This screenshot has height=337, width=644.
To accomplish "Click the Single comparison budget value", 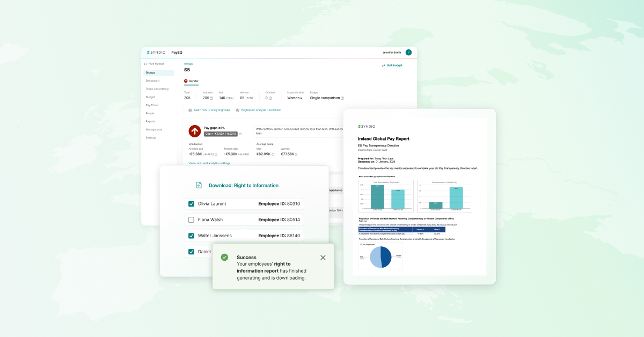I will (325, 98).
